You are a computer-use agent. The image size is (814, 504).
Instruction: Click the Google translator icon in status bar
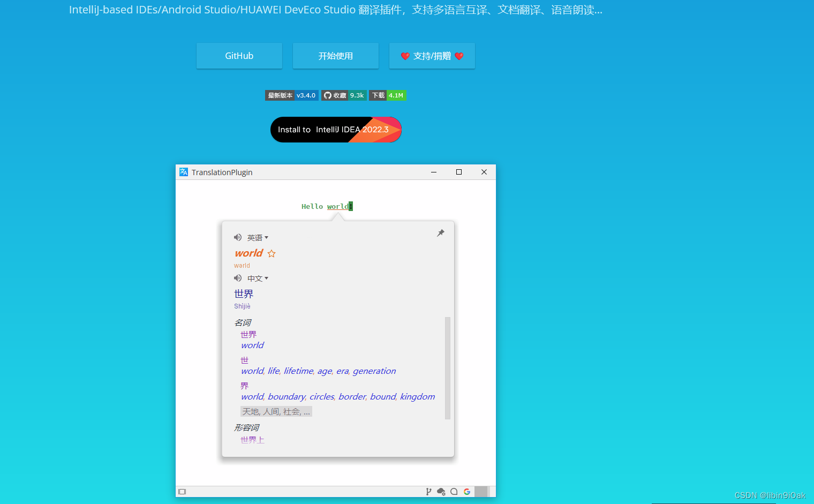pos(467,492)
